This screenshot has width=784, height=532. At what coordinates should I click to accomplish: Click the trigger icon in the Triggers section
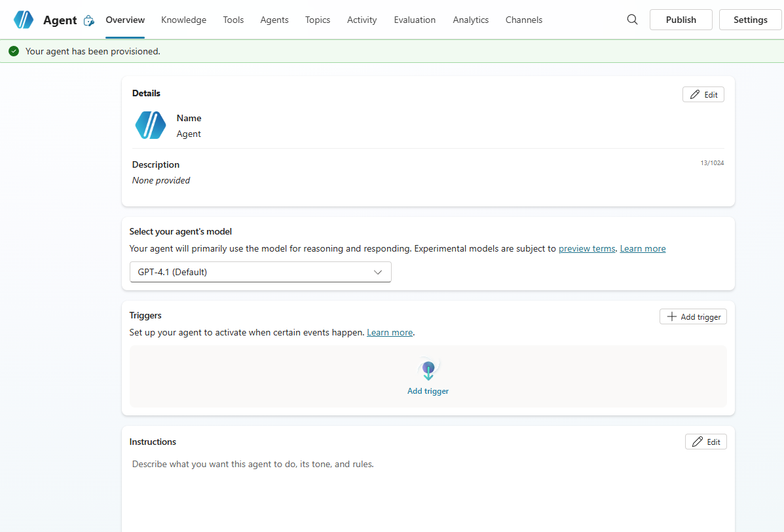(x=428, y=370)
